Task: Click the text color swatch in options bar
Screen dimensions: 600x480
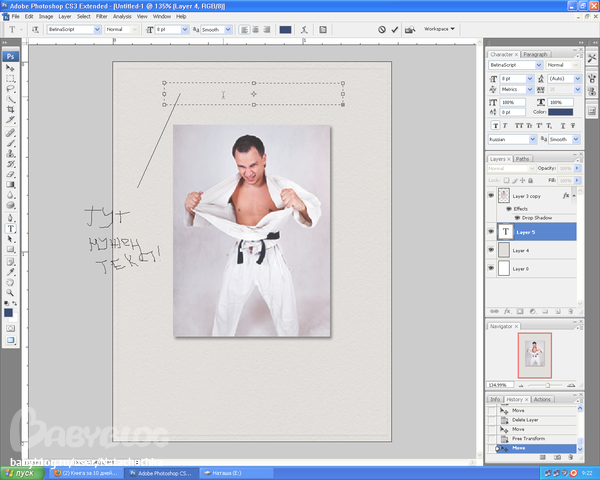Action: click(x=285, y=30)
